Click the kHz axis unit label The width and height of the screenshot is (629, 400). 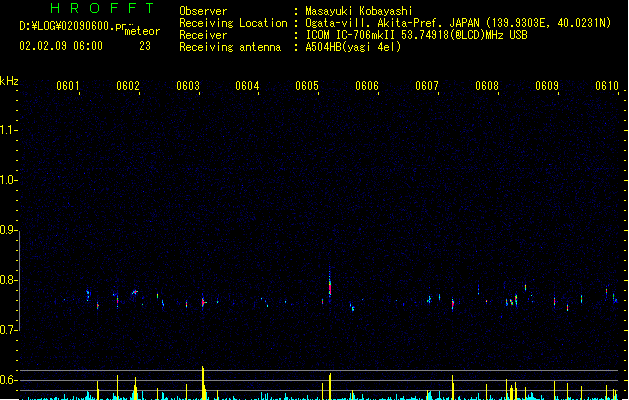coord(9,81)
